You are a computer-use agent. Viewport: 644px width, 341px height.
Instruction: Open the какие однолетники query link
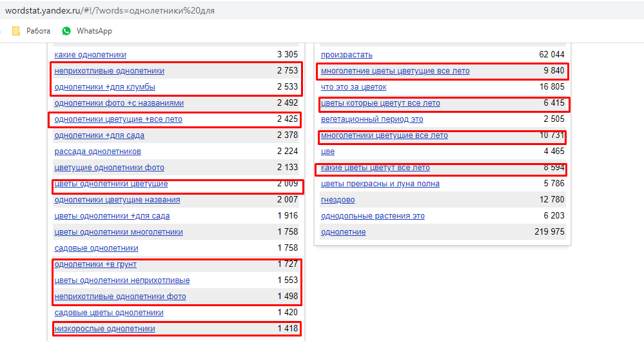click(x=90, y=55)
